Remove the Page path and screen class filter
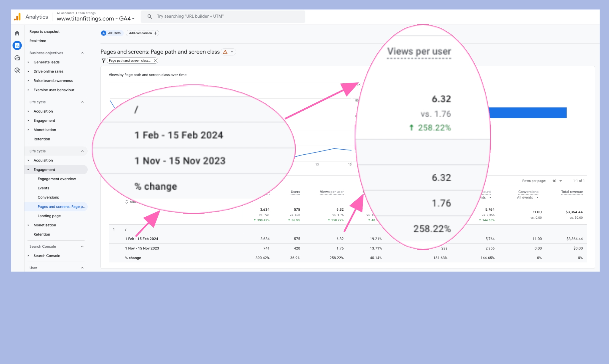 pyautogui.click(x=155, y=61)
